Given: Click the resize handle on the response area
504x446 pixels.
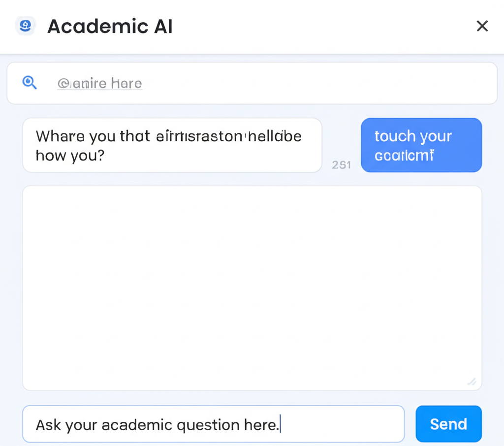Looking at the screenshot, I should tap(472, 382).
